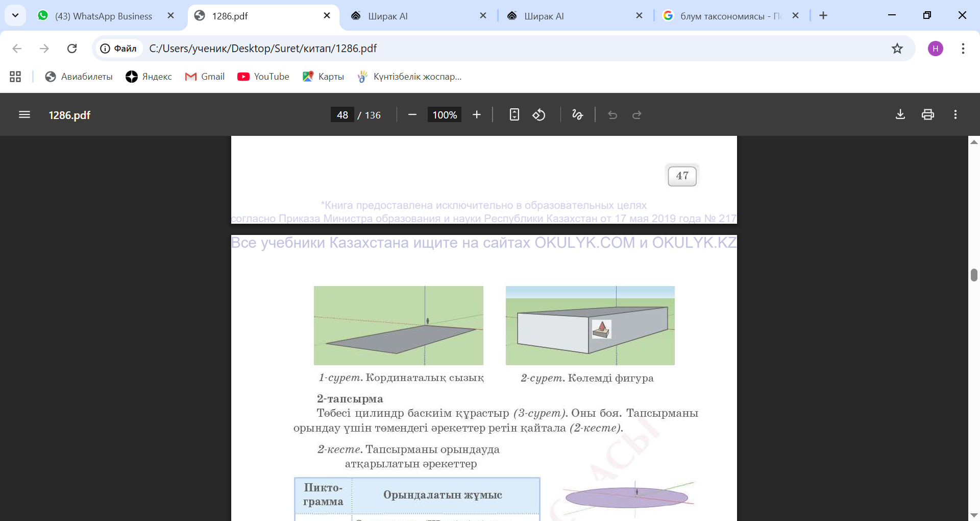
Task: Bookmark this page with the star icon
Action: (897, 49)
